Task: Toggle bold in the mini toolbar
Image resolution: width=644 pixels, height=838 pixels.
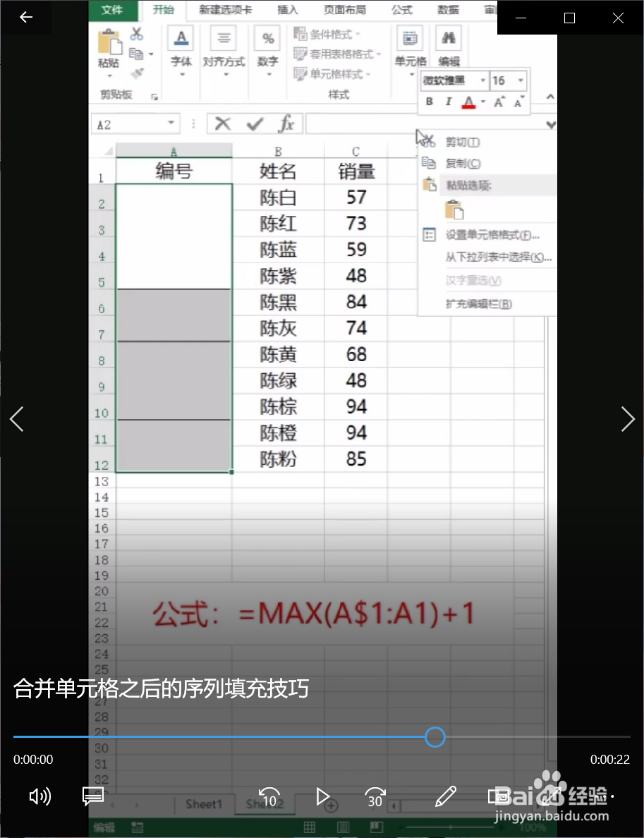Action: pyautogui.click(x=429, y=102)
